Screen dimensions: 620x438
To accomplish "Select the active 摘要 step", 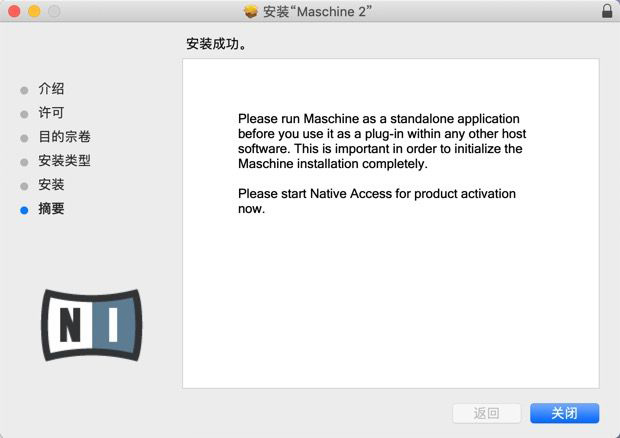I will click(51, 208).
